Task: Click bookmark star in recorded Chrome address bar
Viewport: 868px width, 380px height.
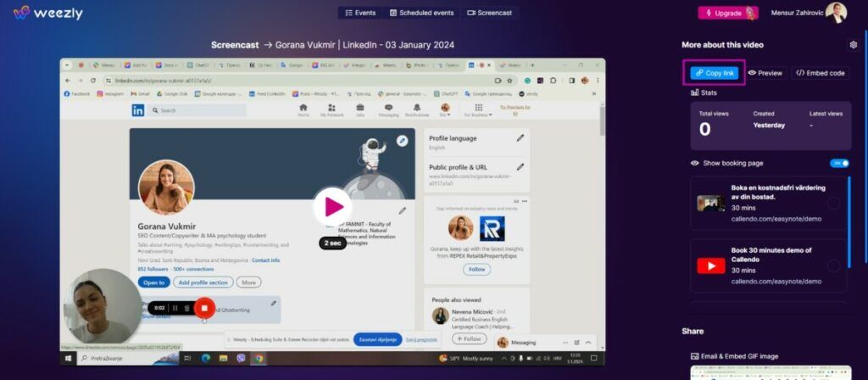Action: pyautogui.click(x=509, y=81)
